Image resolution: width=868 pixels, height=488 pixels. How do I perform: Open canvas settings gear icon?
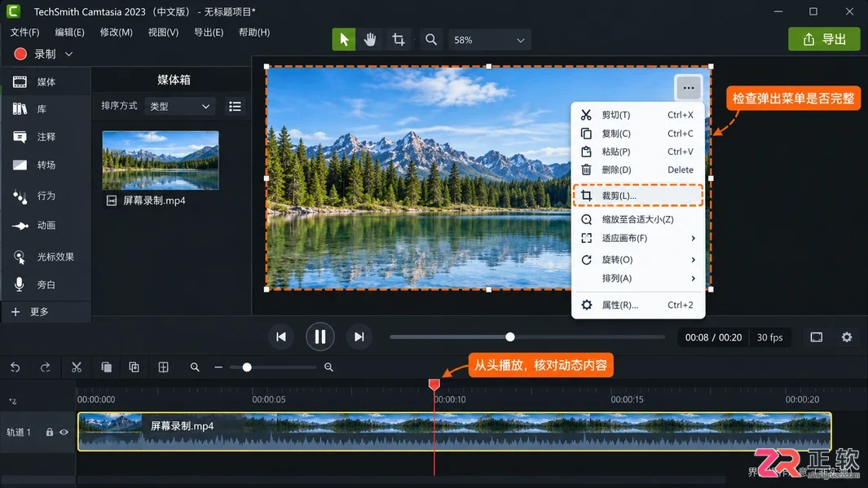coord(847,337)
